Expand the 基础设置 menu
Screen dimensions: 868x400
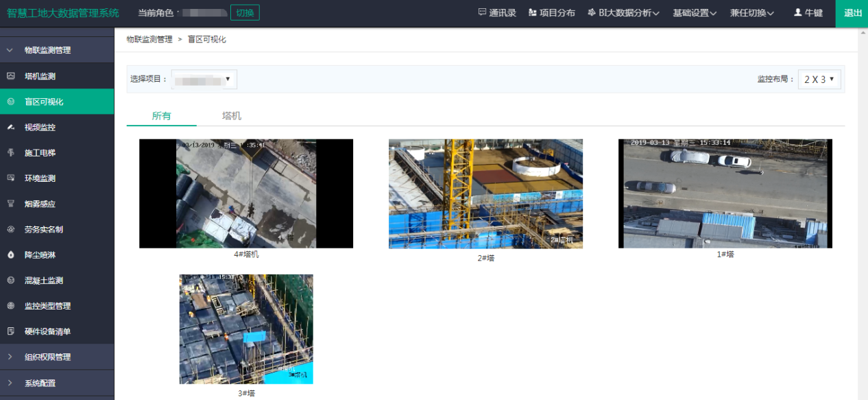pyautogui.click(x=694, y=13)
